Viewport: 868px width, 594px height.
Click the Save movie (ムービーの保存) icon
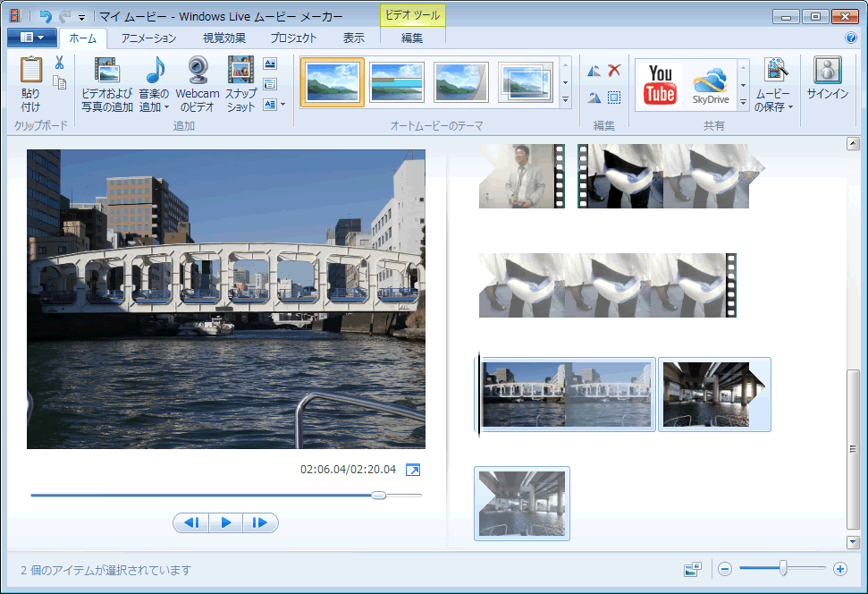[776, 71]
